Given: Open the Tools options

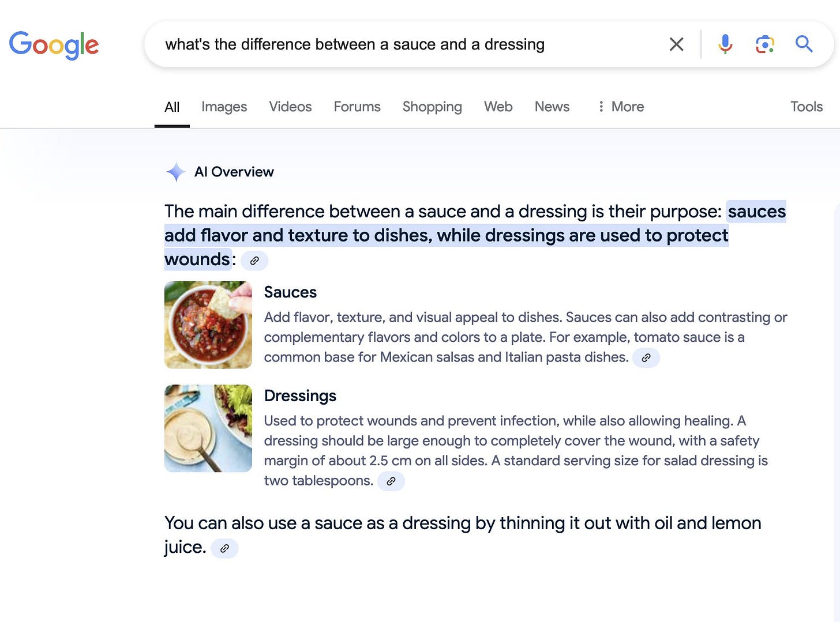Looking at the screenshot, I should pos(806,107).
